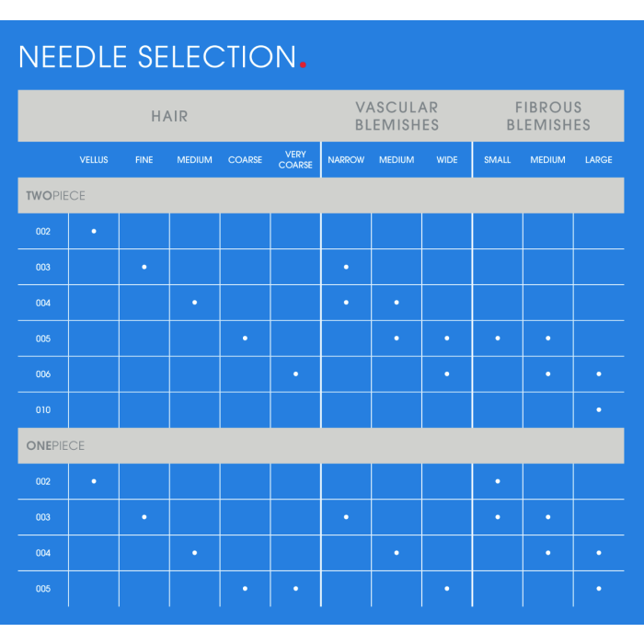Select the NARROW vascular column header

346,160
